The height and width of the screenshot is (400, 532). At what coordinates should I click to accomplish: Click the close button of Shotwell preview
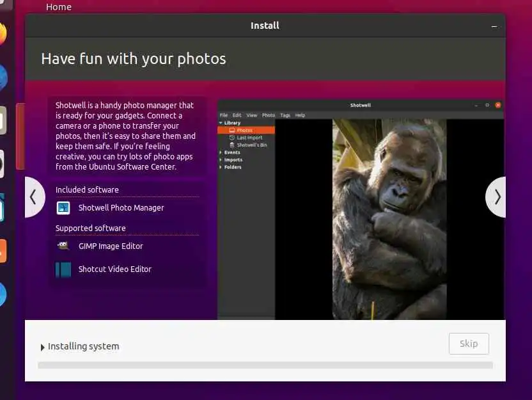click(x=497, y=105)
